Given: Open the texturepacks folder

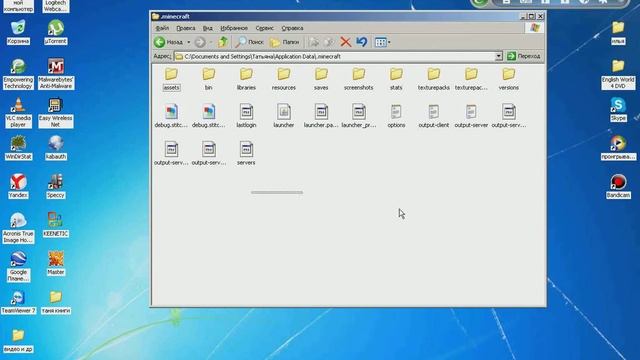Looking at the screenshot, I should click(x=433, y=79).
